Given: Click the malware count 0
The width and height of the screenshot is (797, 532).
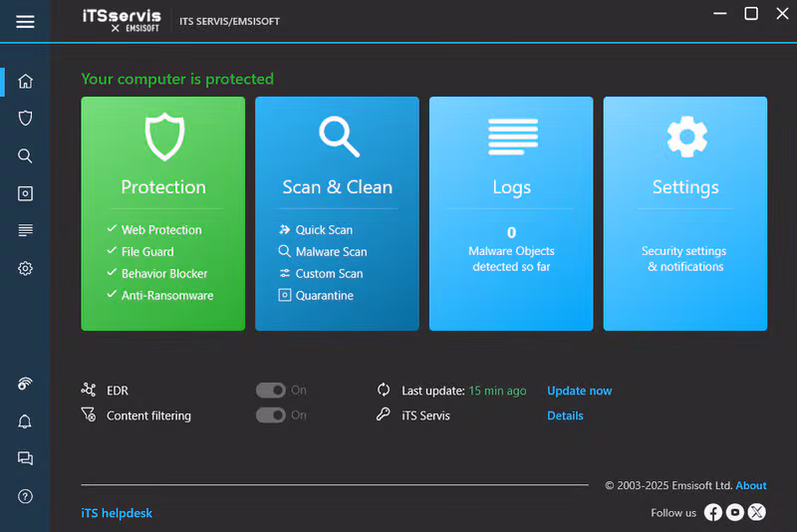Looking at the screenshot, I should (511, 232).
